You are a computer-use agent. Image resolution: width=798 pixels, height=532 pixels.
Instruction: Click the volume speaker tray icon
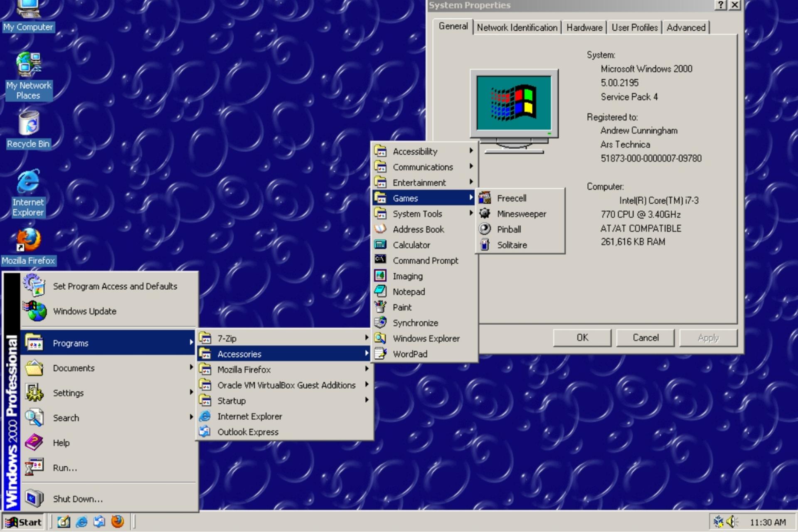(x=732, y=522)
